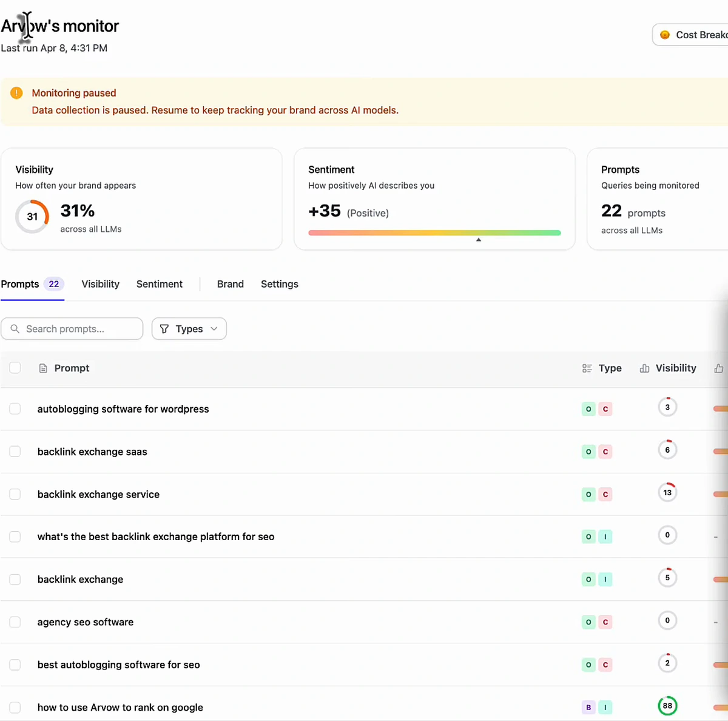Image resolution: width=728 pixels, height=721 pixels.
Task: Click I badge in backlink exchange row
Action: pos(605,580)
